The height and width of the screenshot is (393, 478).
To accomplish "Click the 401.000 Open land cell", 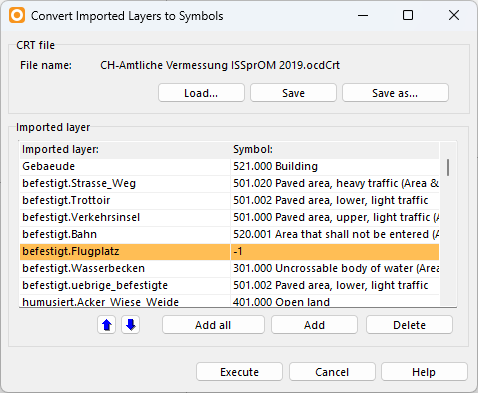I will point(335,301).
